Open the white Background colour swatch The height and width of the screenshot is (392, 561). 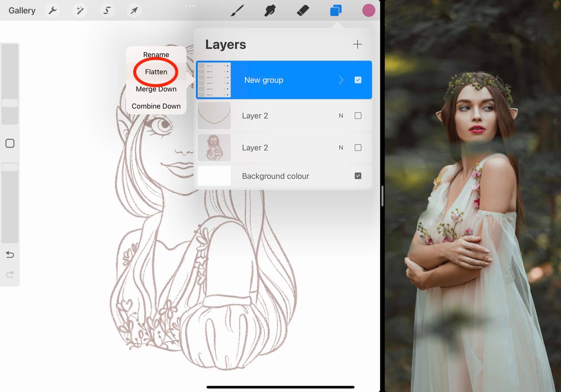pos(214,176)
